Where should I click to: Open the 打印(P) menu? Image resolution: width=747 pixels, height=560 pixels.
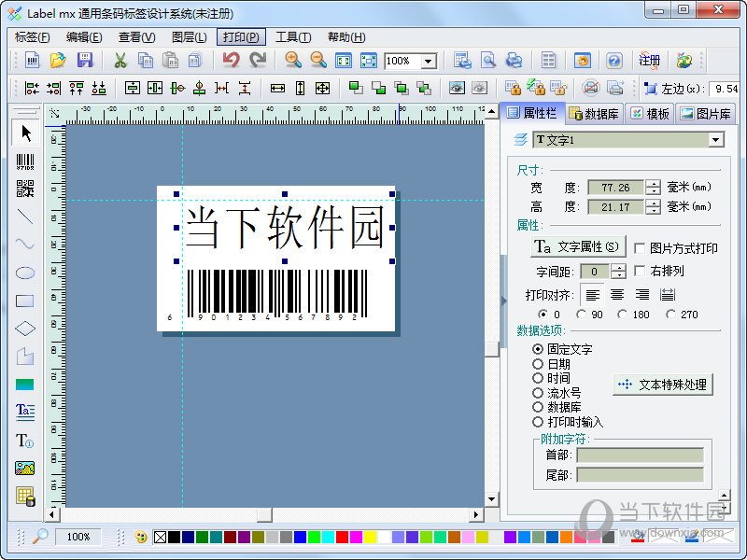pyautogui.click(x=241, y=37)
